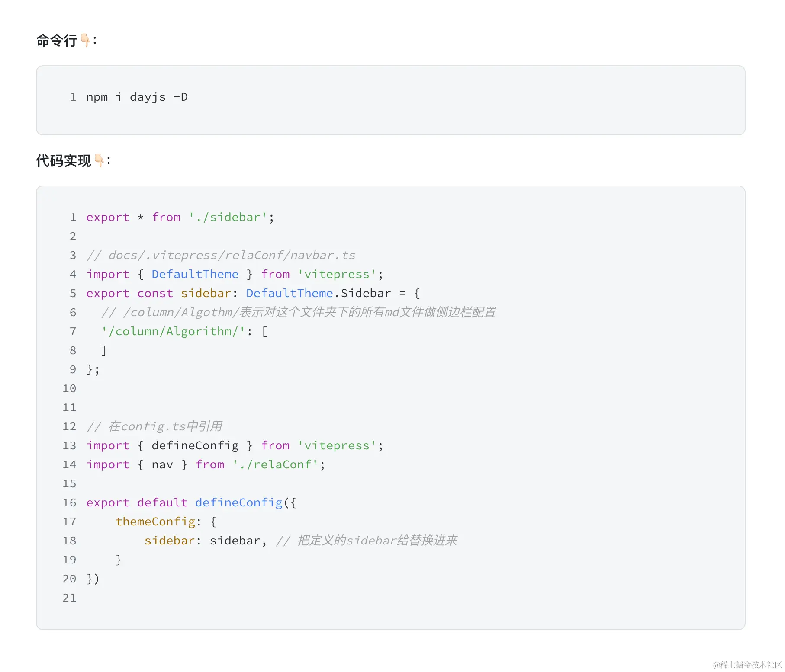Viewport: 785px width, 672px height.
Task: Click line number 11 in the code block
Action: click(69, 407)
